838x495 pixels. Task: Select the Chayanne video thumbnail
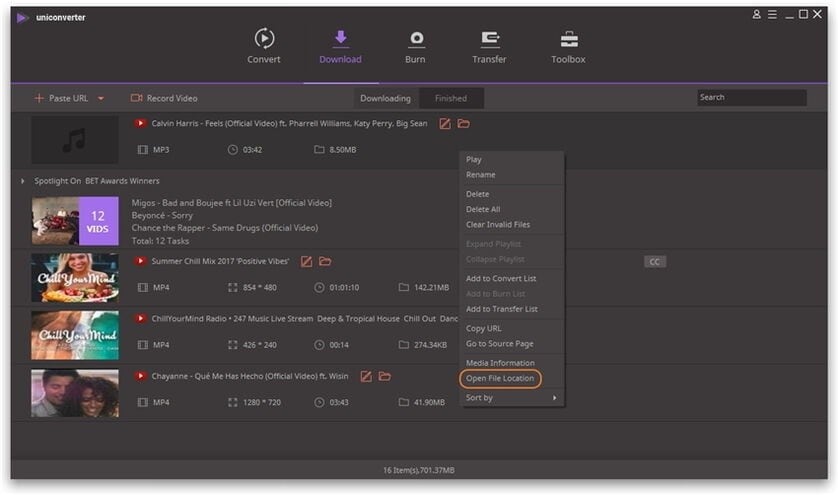[75, 393]
